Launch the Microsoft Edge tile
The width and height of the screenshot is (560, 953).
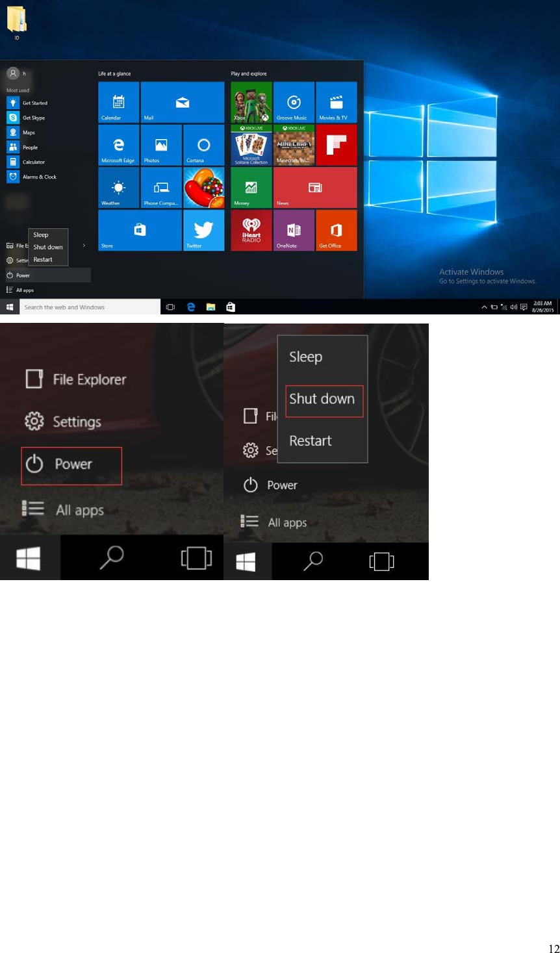pyautogui.click(x=118, y=145)
